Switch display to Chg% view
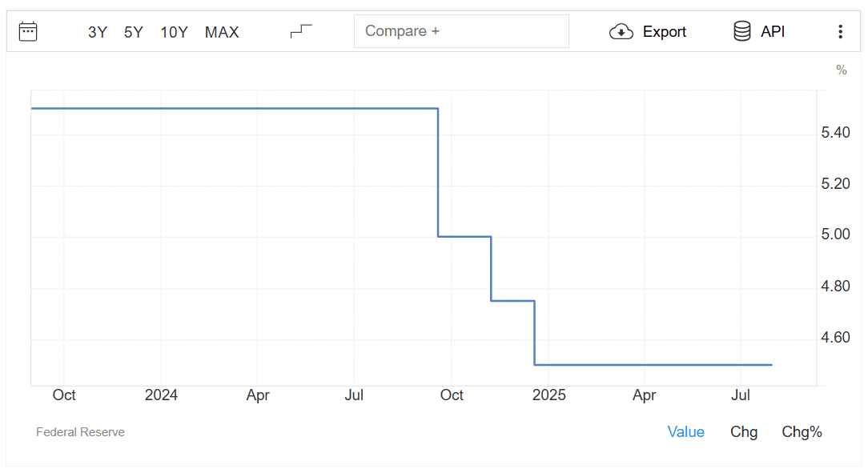Screen dimensions: 868x473 click(802, 432)
